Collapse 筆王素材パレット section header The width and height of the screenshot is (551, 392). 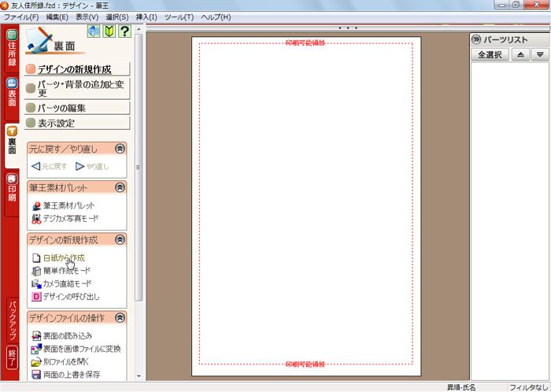[120, 187]
